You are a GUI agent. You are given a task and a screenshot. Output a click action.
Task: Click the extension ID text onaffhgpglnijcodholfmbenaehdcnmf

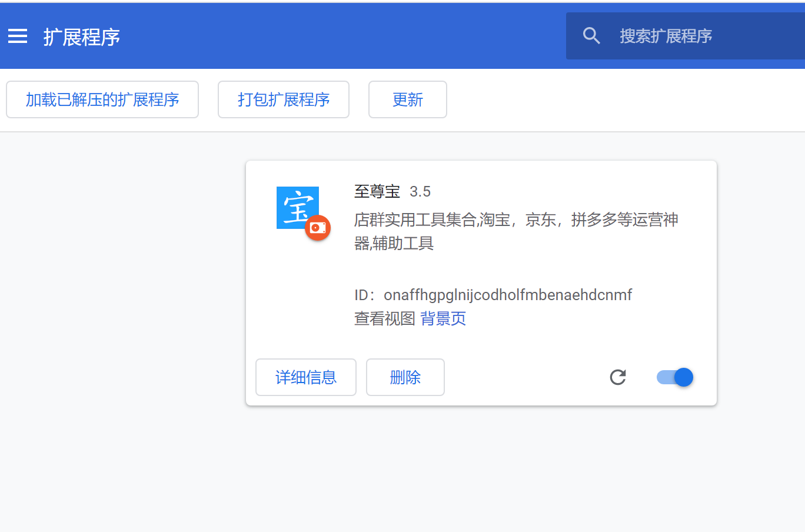(x=508, y=295)
